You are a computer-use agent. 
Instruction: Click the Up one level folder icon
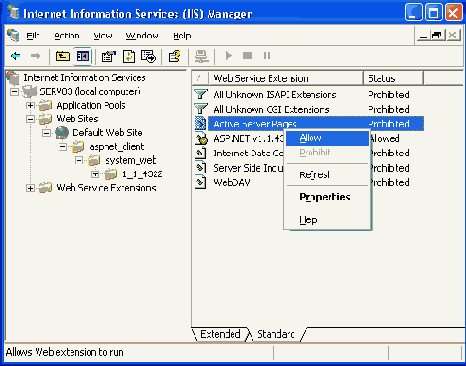(62, 56)
